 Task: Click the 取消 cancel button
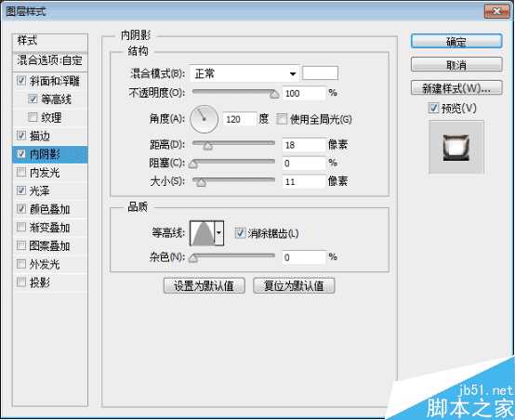point(456,65)
